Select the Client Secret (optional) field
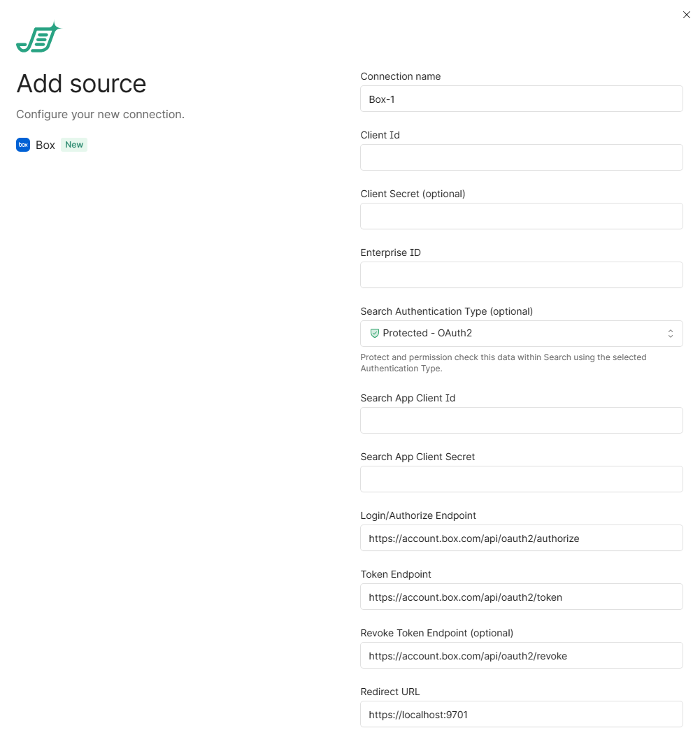This screenshot has width=700, height=735. [521, 216]
